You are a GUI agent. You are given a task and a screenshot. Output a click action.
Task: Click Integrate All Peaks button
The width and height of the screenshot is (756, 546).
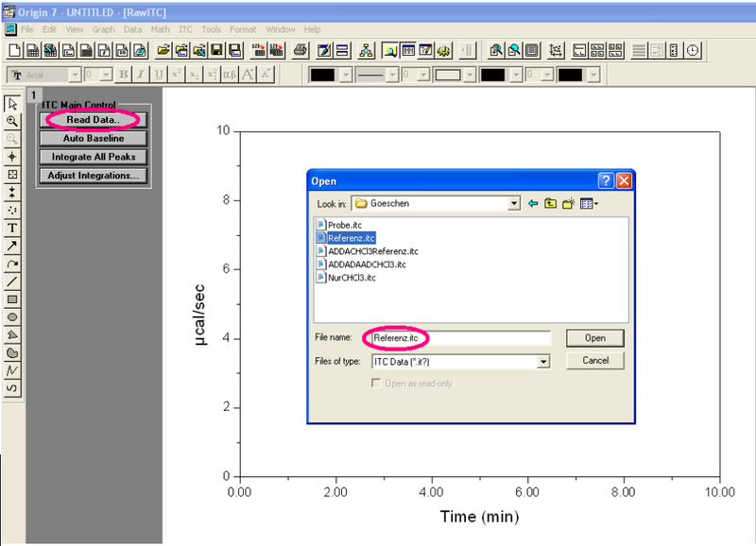(x=93, y=157)
